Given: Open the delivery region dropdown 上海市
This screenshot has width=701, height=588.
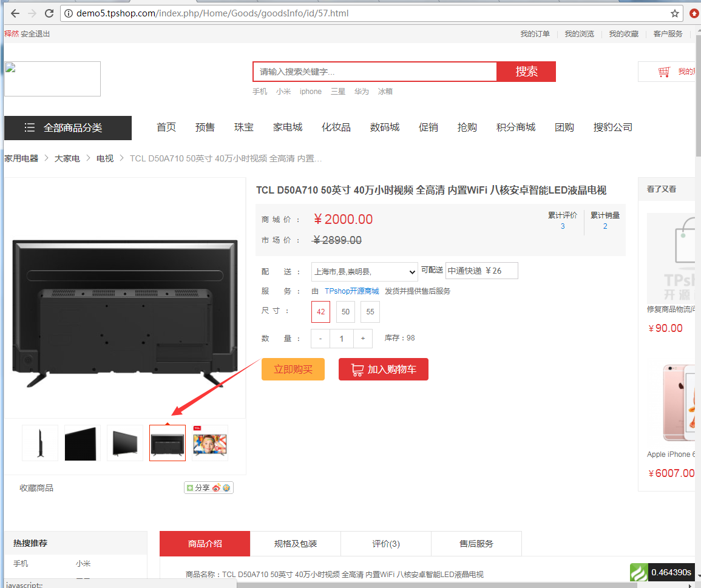Looking at the screenshot, I should (x=364, y=271).
